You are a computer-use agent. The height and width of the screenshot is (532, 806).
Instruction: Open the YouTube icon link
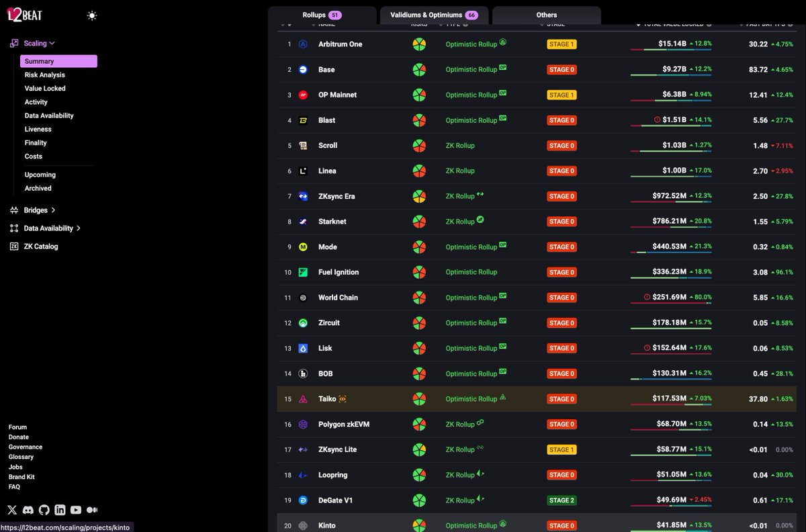(x=76, y=511)
